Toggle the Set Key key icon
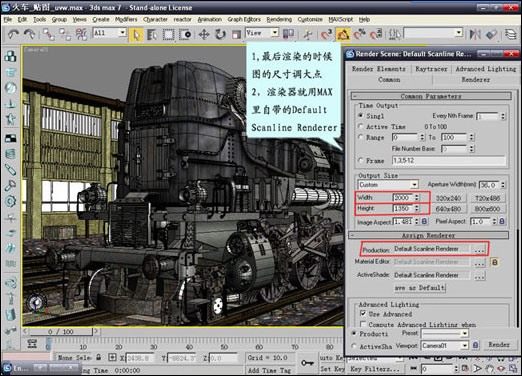 pyautogui.click(x=307, y=363)
